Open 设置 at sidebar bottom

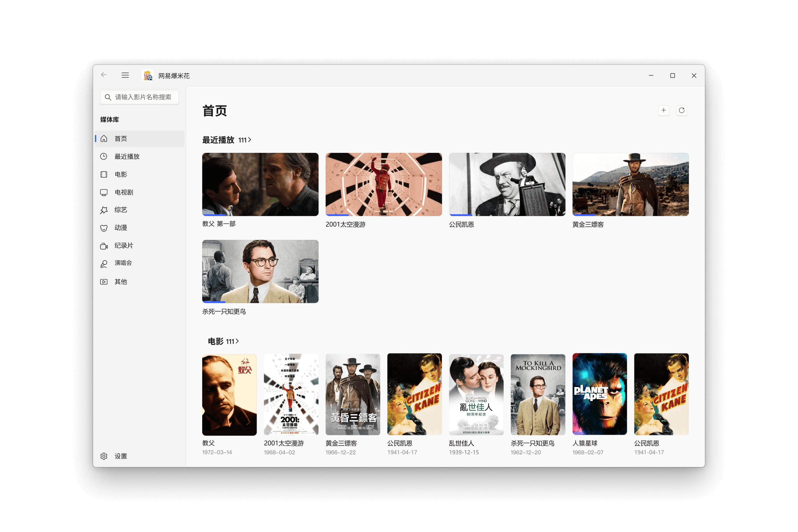[121, 456]
